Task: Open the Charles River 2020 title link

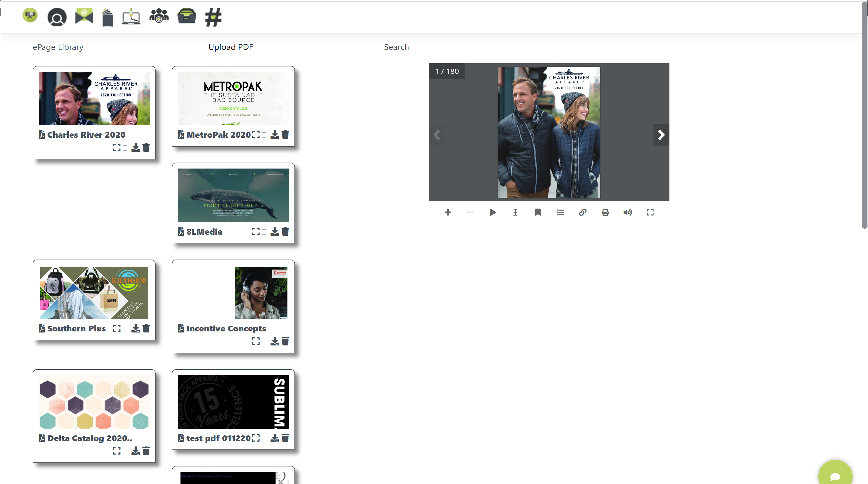Action: click(86, 135)
